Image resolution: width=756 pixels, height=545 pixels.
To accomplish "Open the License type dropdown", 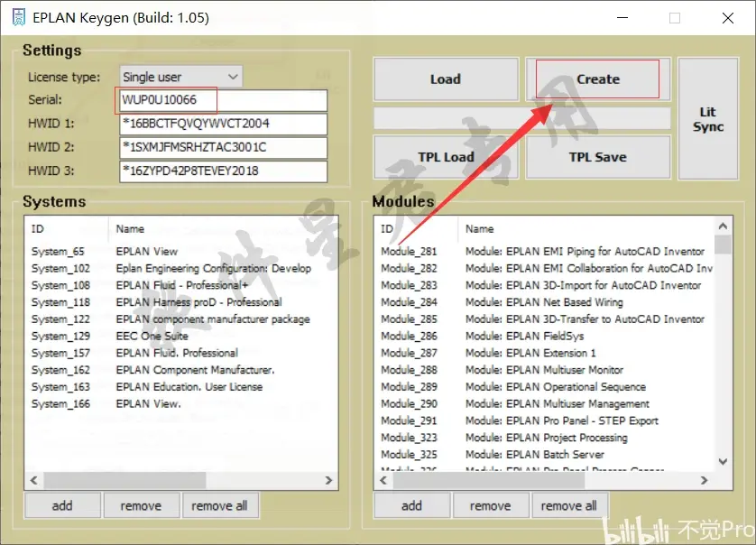I will pyautogui.click(x=180, y=77).
